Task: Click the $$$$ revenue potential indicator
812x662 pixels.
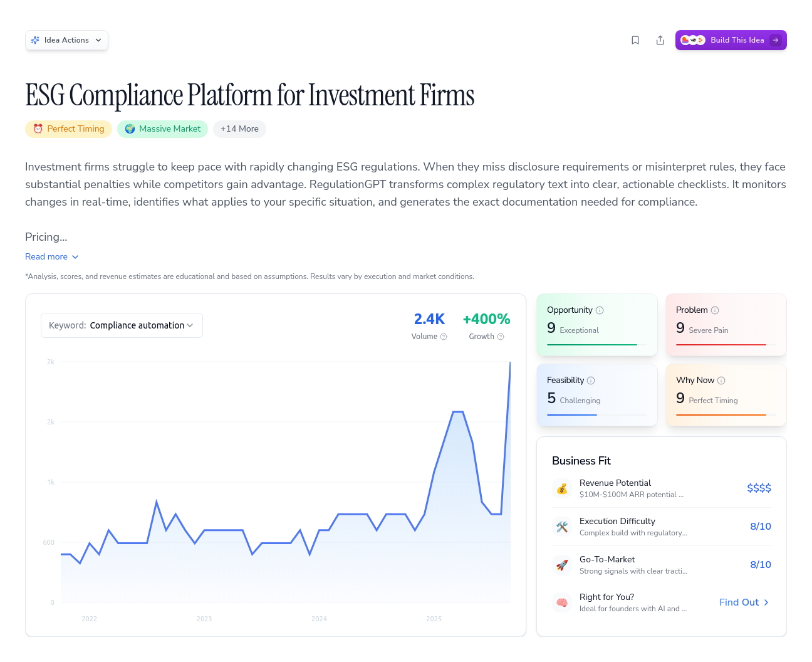Action: click(759, 488)
